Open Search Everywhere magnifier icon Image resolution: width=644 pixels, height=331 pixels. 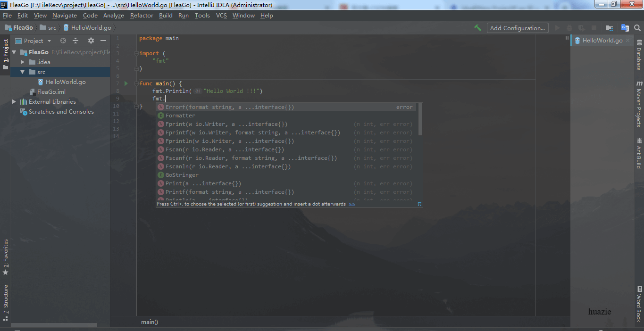point(637,28)
